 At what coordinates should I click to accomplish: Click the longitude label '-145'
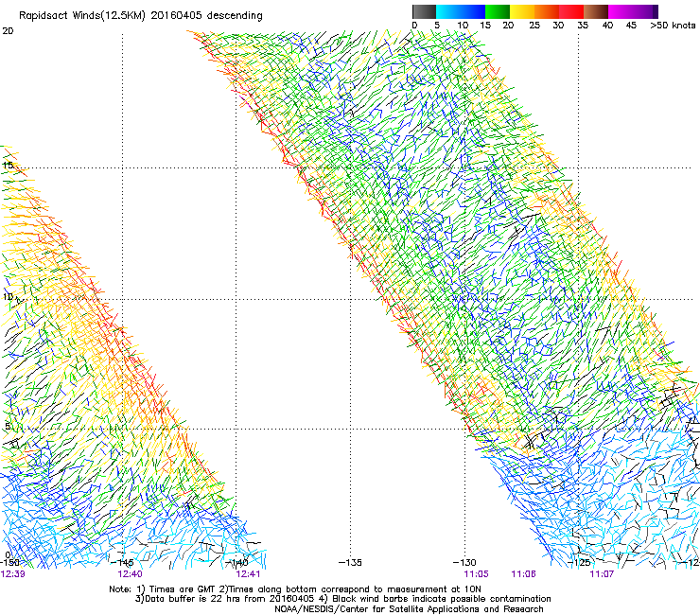122,562
